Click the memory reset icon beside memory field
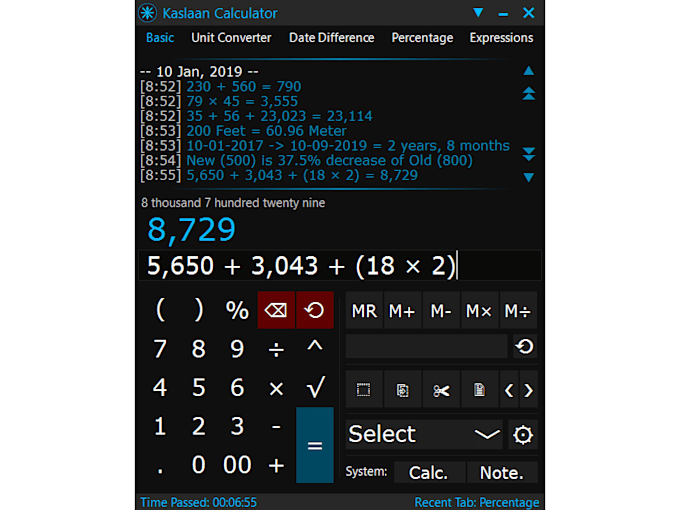 coord(525,346)
